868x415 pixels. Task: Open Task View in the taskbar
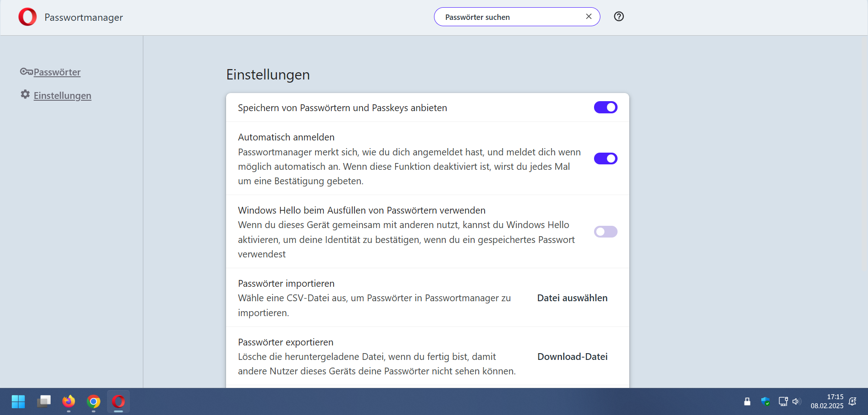(44, 401)
